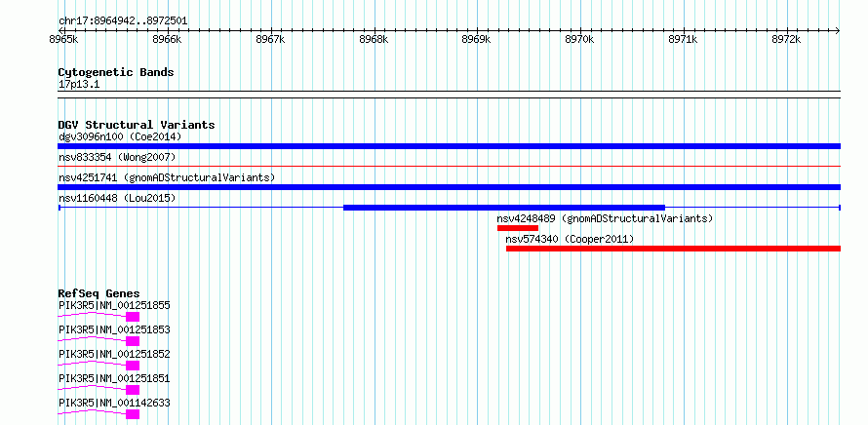
Task: Click the blue bar for dgv3096n100
Action: click(x=449, y=146)
